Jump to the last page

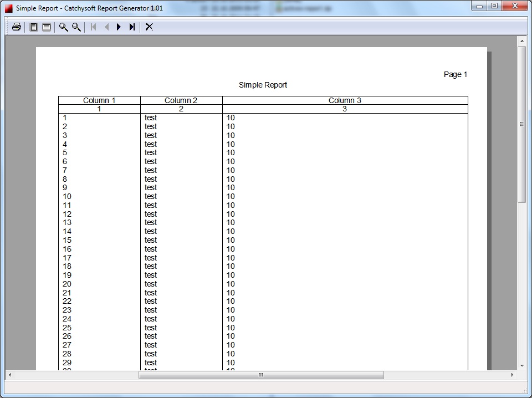(132, 27)
